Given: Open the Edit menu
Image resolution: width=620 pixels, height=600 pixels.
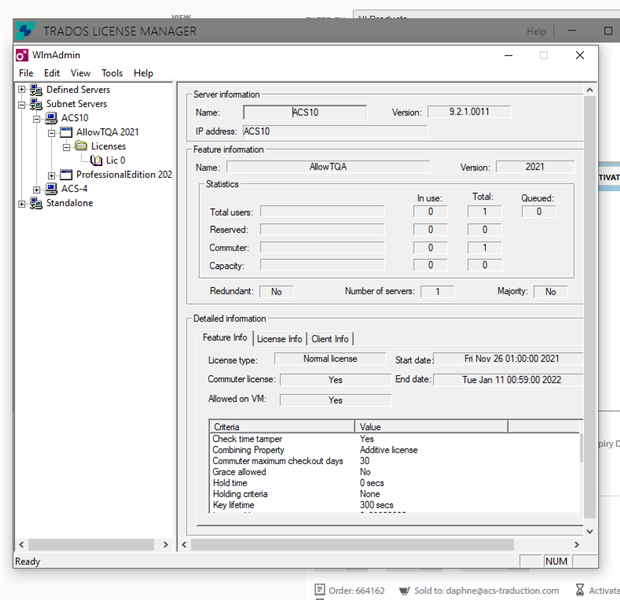Looking at the screenshot, I should coord(52,73).
